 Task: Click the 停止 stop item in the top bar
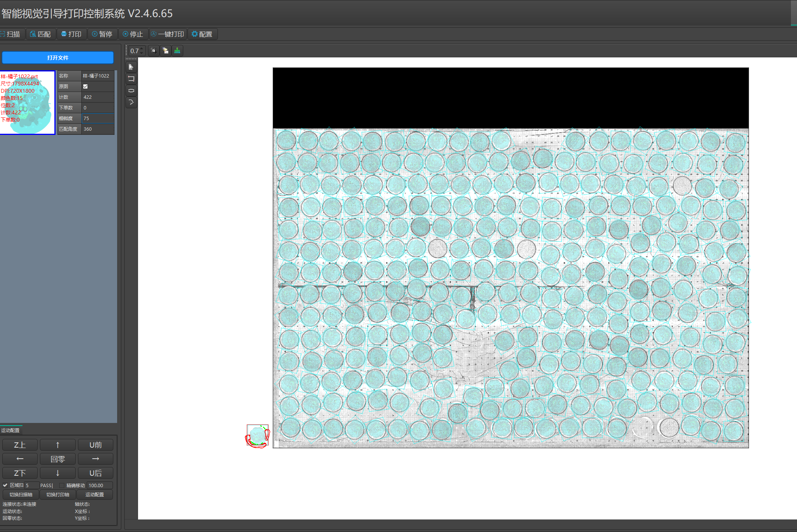(133, 34)
